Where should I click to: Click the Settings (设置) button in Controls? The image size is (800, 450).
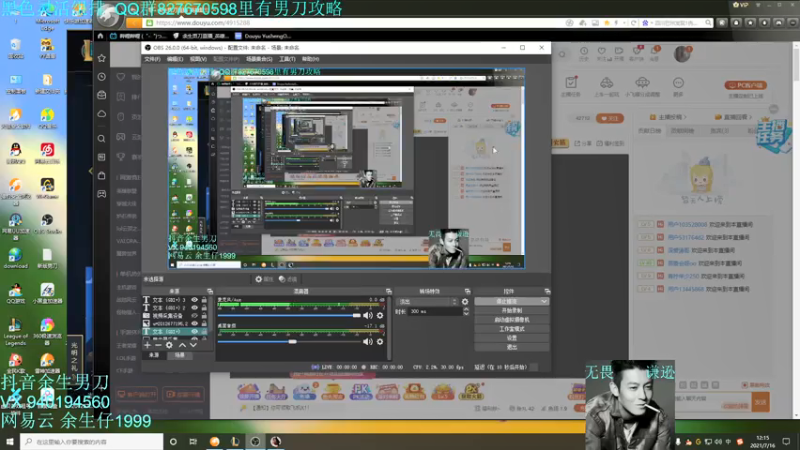[x=512, y=338]
